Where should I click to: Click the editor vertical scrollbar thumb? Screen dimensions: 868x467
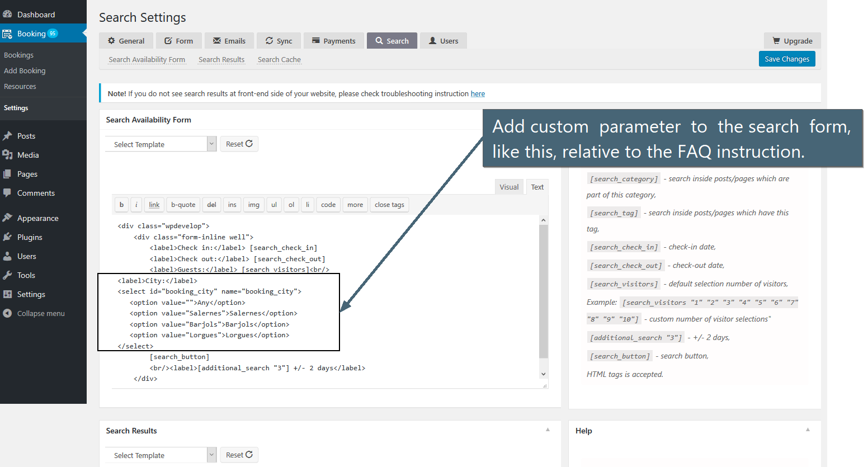[543, 291]
